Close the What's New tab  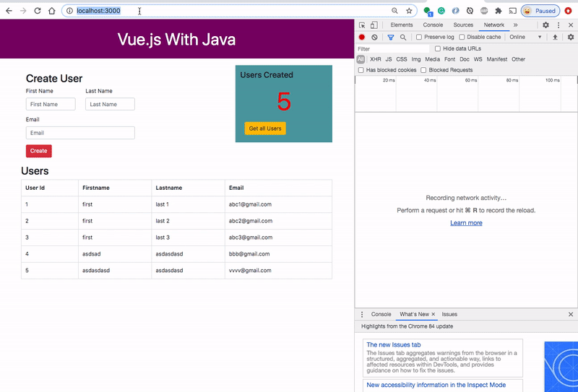[433, 314]
